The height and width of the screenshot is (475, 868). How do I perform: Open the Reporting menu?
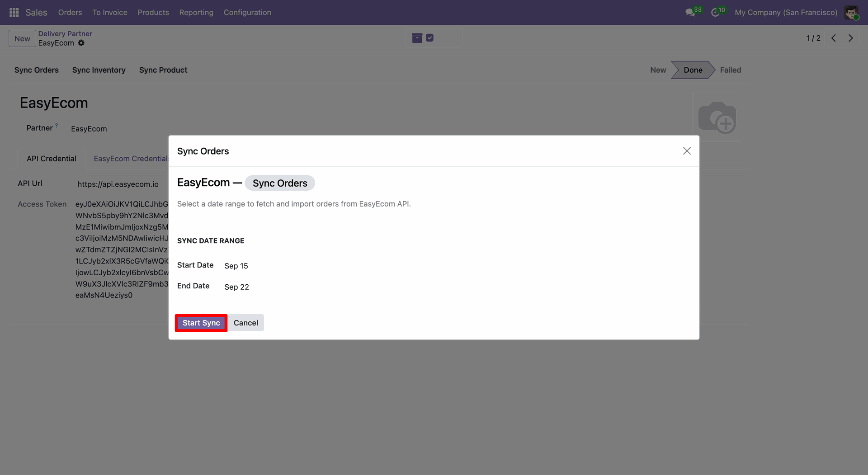click(x=196, y=12)
